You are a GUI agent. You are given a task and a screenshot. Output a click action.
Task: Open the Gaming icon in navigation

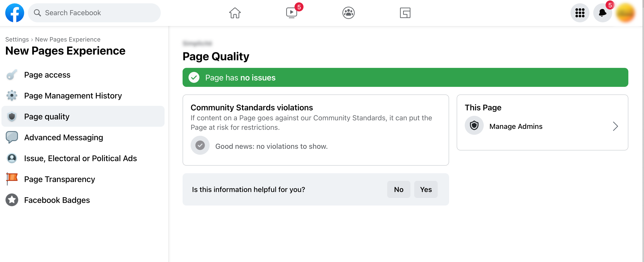click(x=405, y=13)
